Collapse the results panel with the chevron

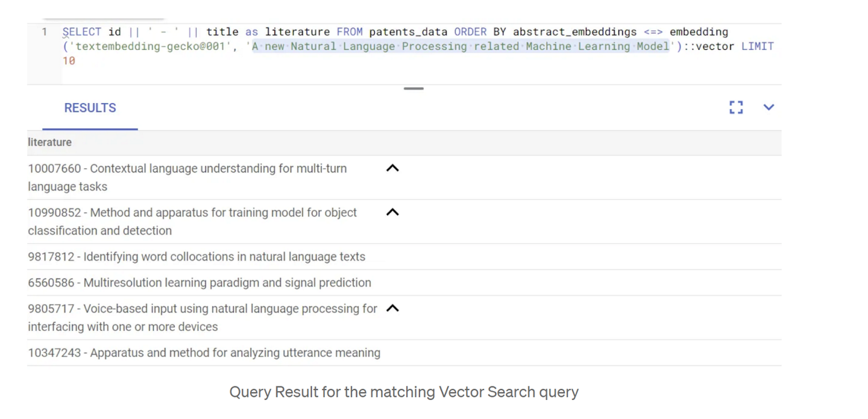tap(769, 107)
